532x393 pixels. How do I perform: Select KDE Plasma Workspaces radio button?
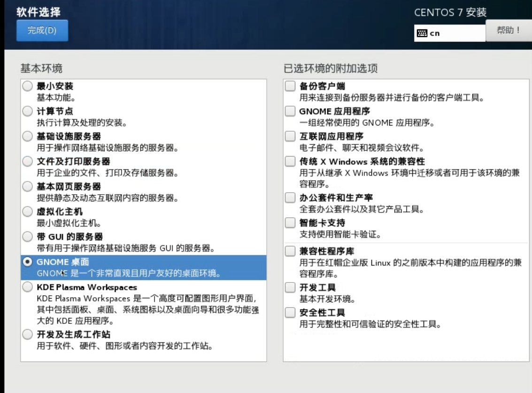tap(28, 287)
